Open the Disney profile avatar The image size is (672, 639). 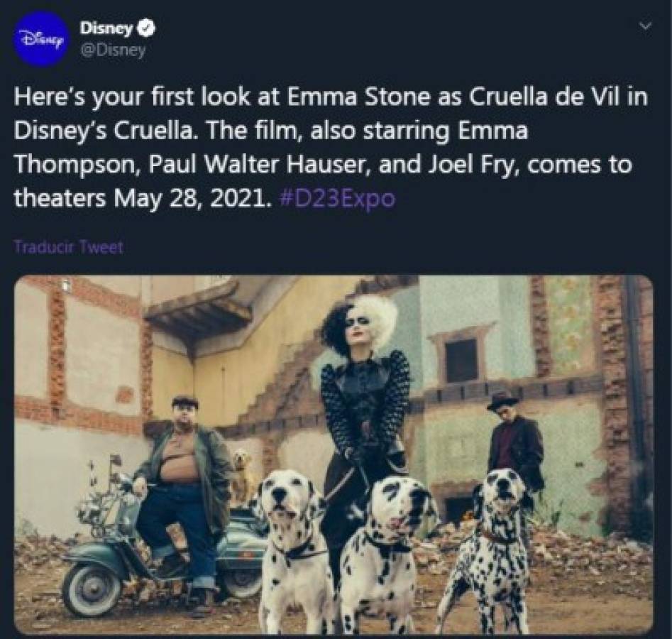tap(40, 40)
